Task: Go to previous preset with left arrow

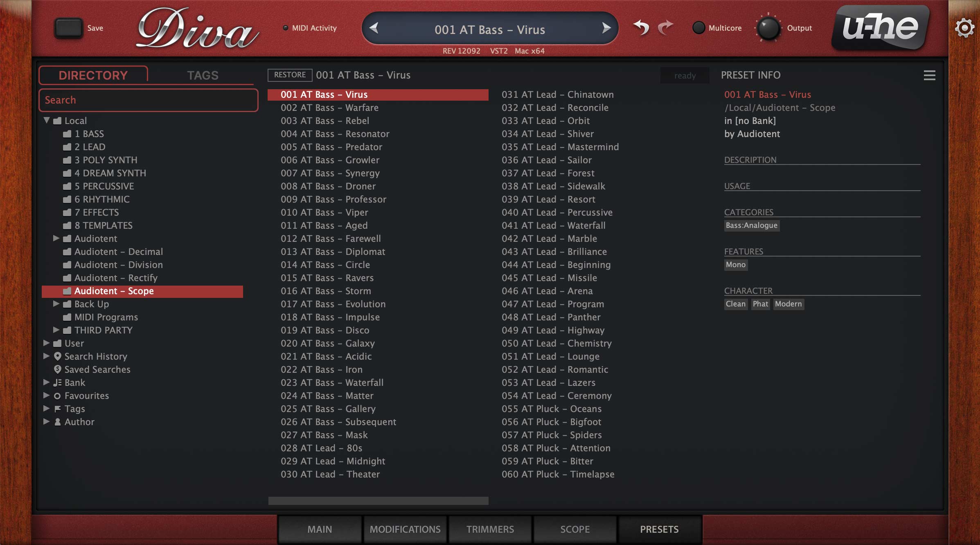Action: (374, 28)
